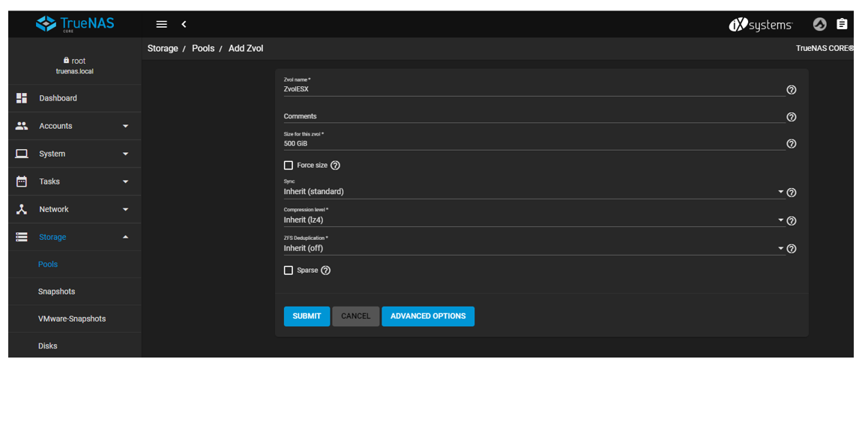Open the iXsystems logo link
The image size is (868, 425).
[761, 25]
